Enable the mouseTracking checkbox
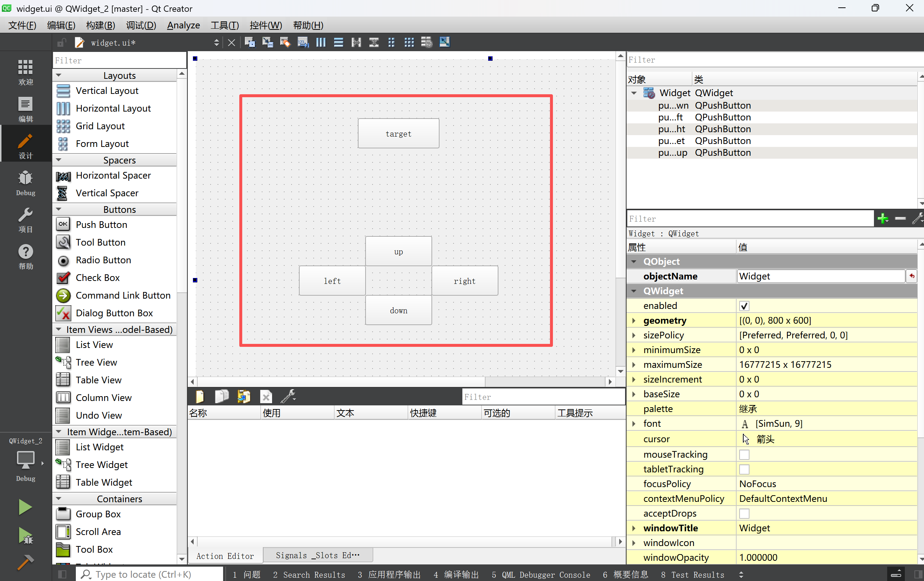The height and width of the screenshot is (581, 924). pyautogui.click(x=744, y=454)
